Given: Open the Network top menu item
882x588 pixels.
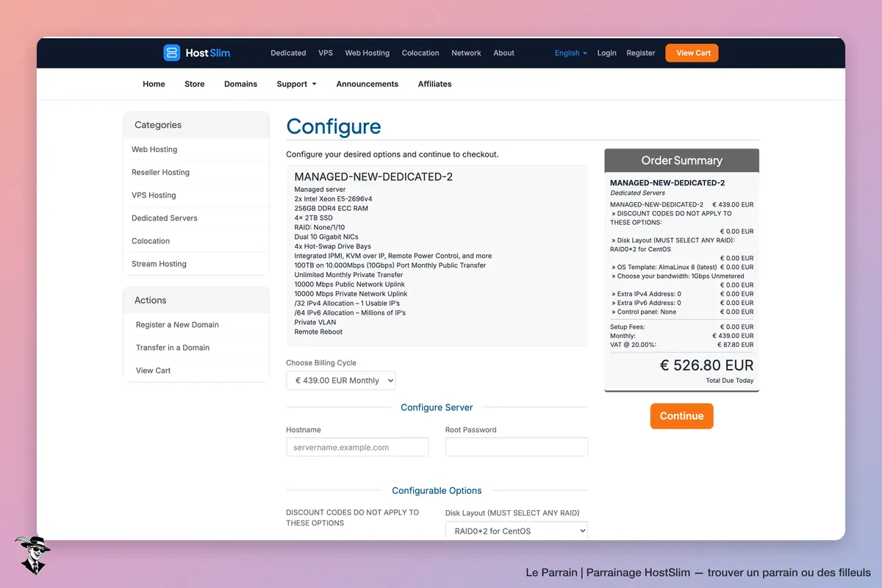Looking at the screenshot, I should [466, 53].
